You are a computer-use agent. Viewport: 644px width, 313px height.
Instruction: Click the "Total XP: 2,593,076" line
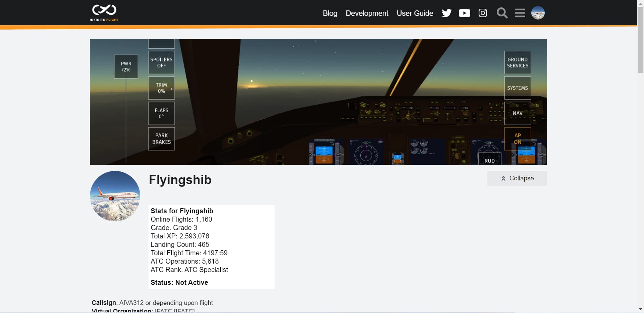click(180, 236)
